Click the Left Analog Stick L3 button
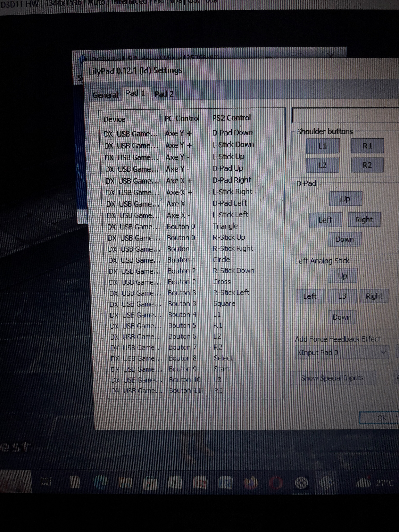This screenshot has height=532, width=399. click(x=342, y=296)
